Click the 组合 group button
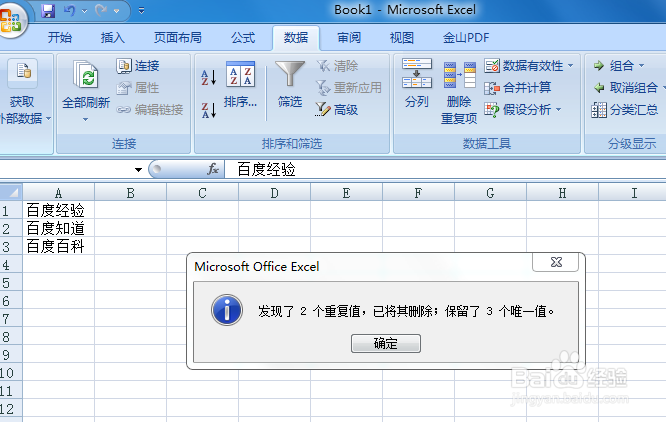Viewport: 666px width, 422px height. pyautogui.click(x=613, y=65)
